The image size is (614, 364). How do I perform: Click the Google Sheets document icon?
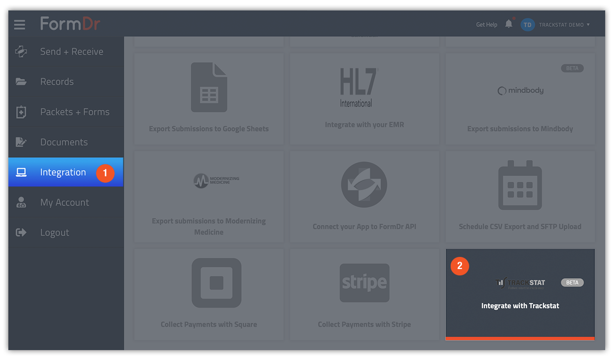pyautogui.click(x=209, y=87)
